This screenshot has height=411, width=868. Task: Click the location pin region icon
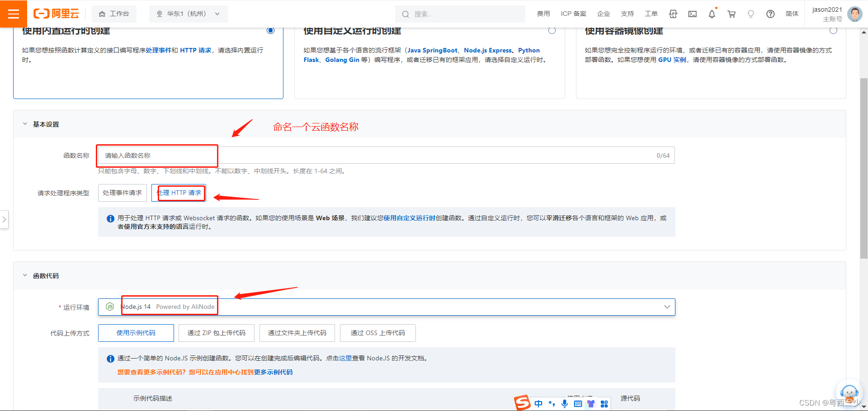[x=159, y=14]
